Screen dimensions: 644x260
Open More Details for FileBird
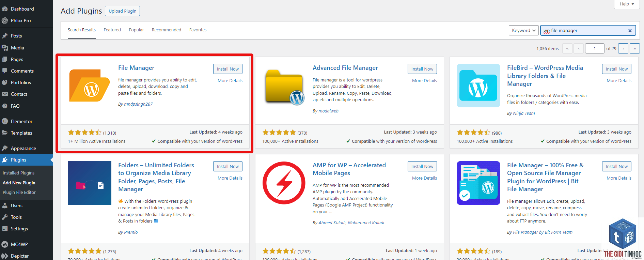tap(619, 81)
